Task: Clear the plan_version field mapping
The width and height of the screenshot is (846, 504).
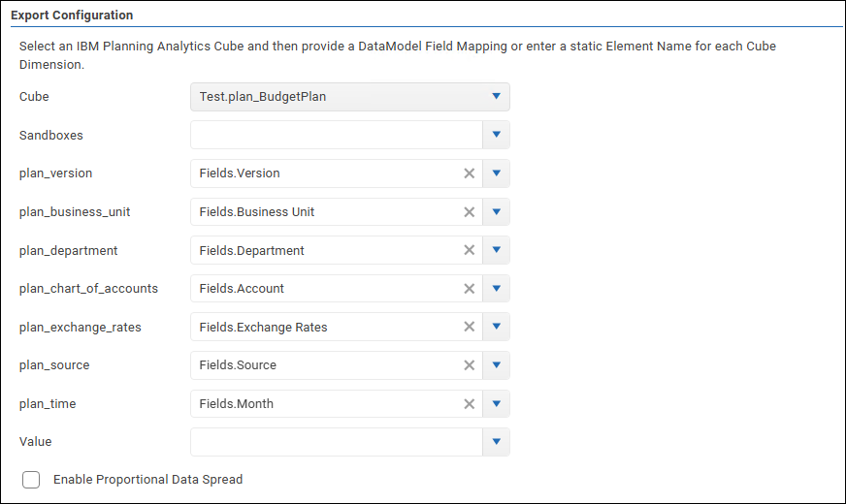Action: (469, 173)
